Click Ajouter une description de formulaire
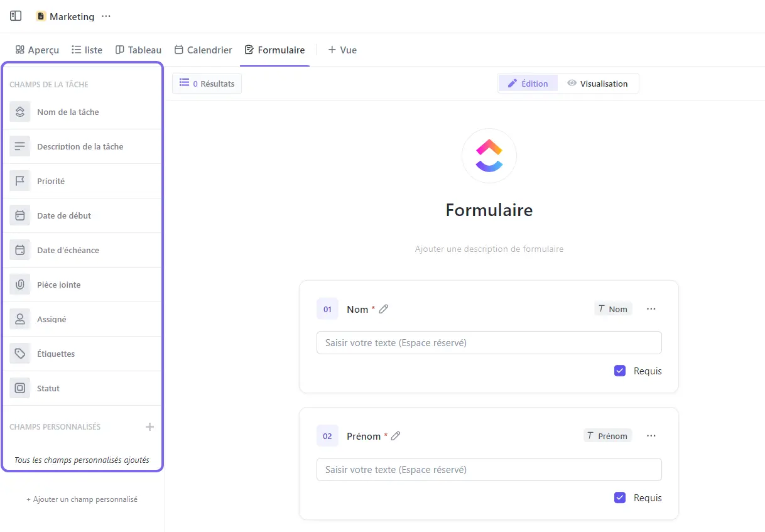The width and height of the screenshot is (765, 532). pos(489,249)
